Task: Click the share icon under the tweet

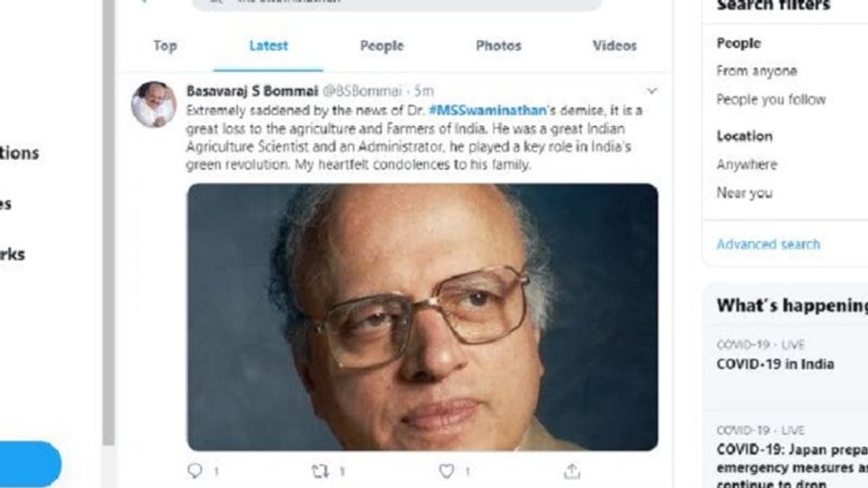Action: click(572, 470)
